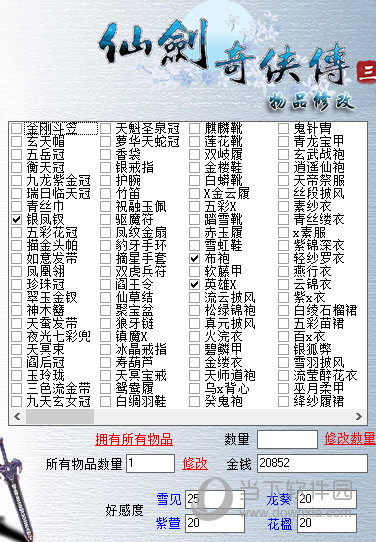Screen dimensions: 376x542
Task: Enable the 九龙紫金冠 checkbox
Action: pyautogui.click(x=16, y=180)
